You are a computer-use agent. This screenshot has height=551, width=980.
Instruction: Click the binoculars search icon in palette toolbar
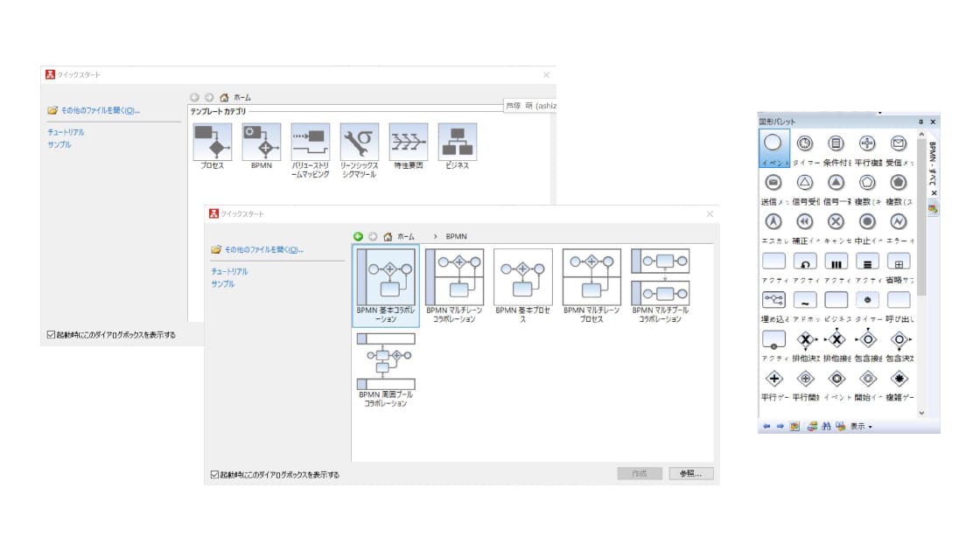pos(826,427)
